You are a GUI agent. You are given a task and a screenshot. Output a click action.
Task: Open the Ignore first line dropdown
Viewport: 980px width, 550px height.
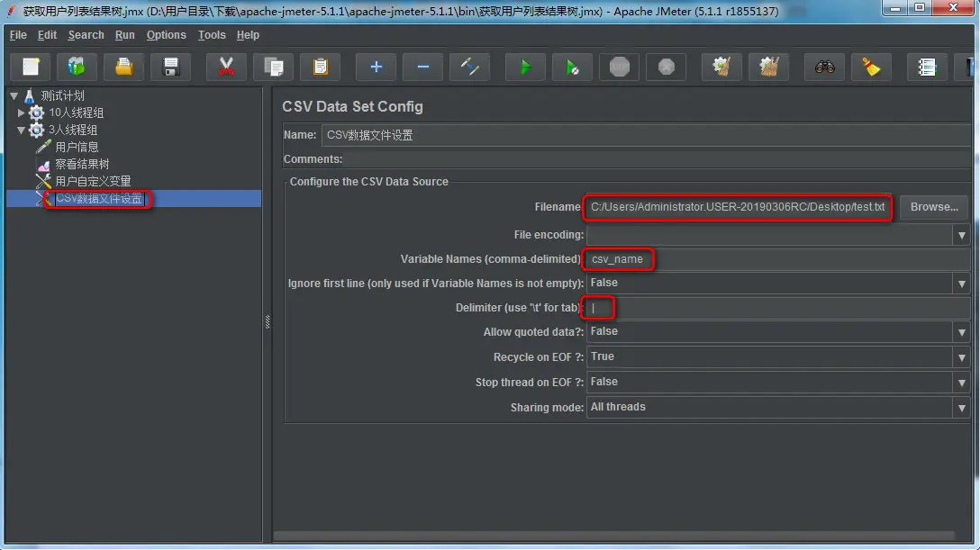click(x=961, y=284)
